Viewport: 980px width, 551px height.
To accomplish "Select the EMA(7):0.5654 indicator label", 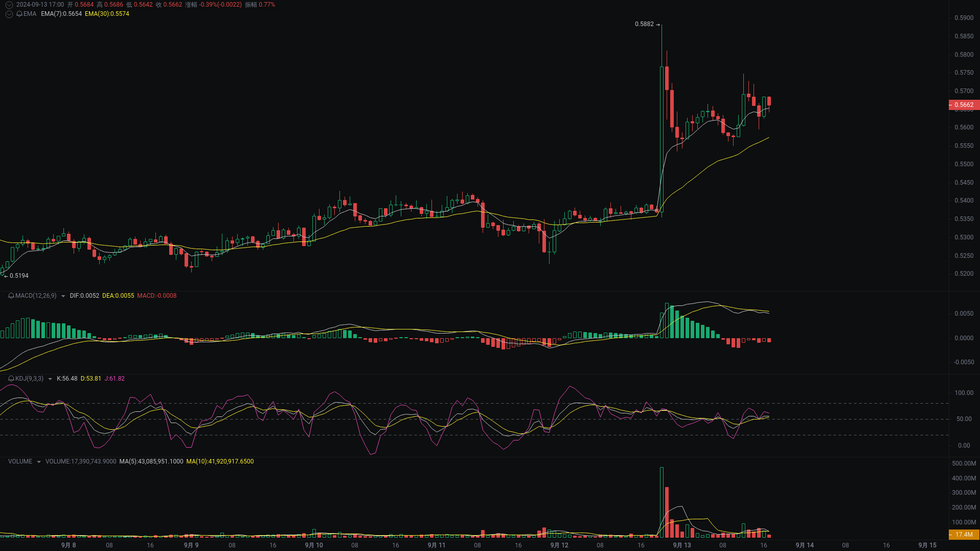I will [x=60, y=14].
